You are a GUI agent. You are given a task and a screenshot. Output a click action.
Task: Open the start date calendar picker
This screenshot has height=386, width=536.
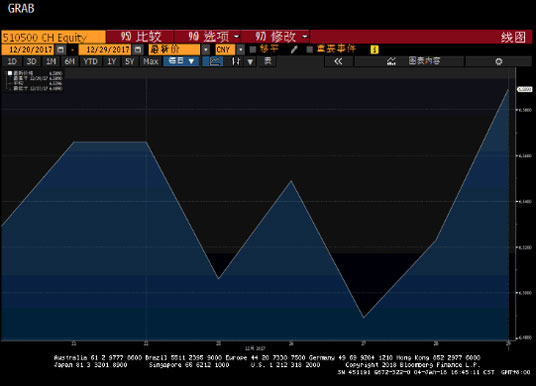(61, 50)
